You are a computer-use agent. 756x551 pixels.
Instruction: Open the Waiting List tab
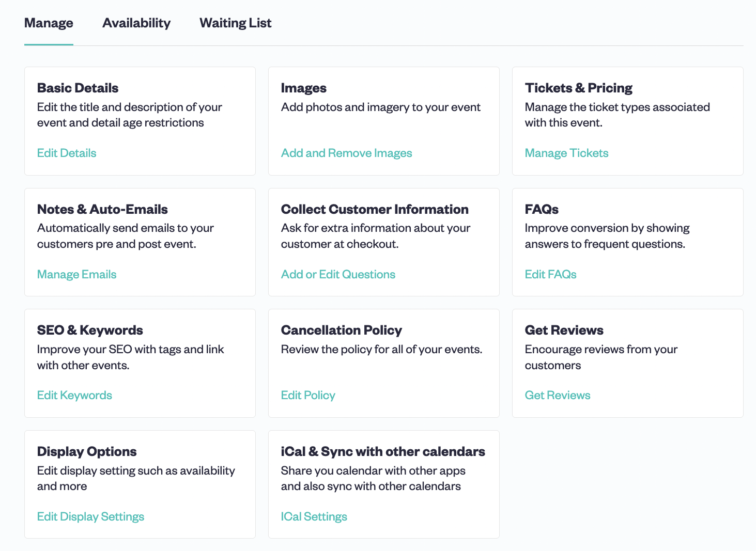[235, 23]
